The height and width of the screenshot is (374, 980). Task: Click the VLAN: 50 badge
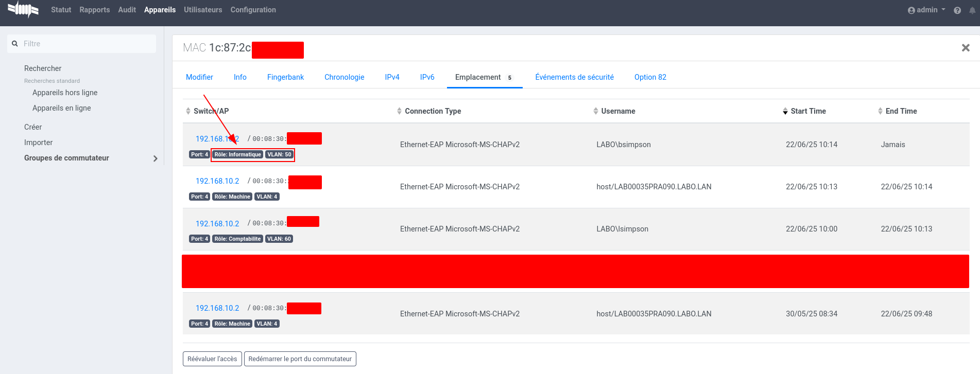coord(279,154)
